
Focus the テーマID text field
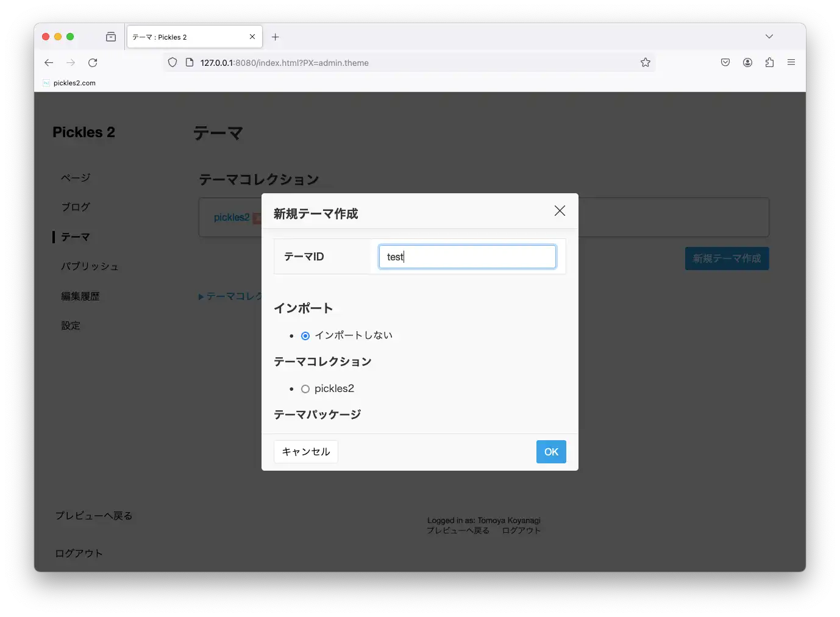click(467, 257)
